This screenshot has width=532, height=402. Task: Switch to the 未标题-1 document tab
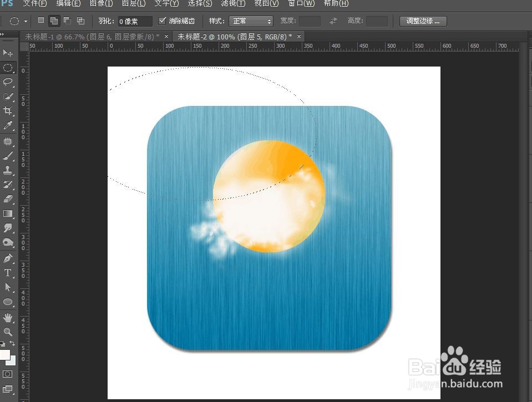pyautogui.click(x=92, y=36)
